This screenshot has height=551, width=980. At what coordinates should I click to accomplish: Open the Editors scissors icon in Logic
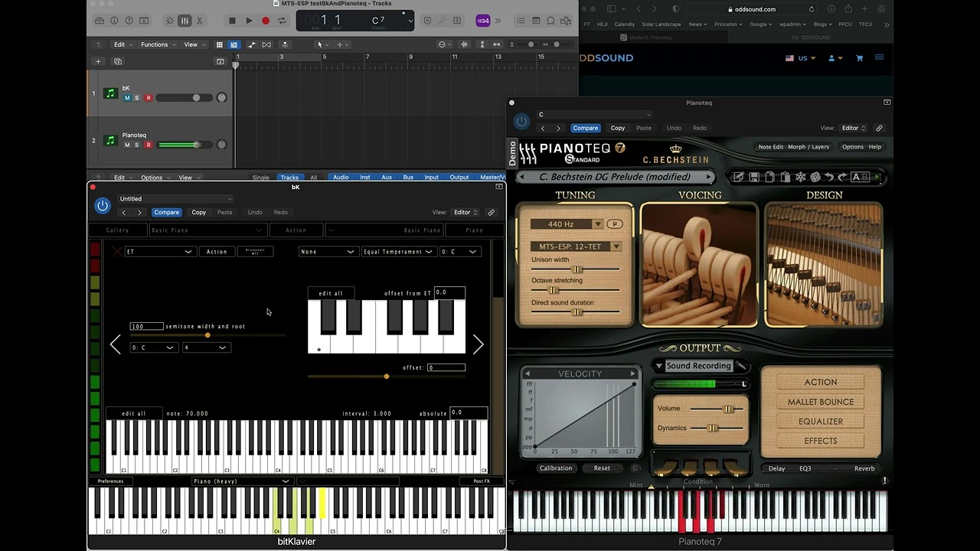click(199, 21)
